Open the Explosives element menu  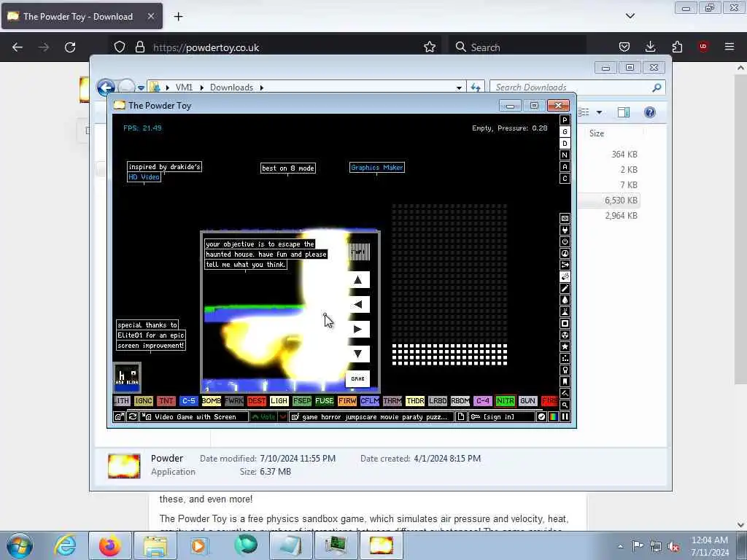[x=565, y=276]
